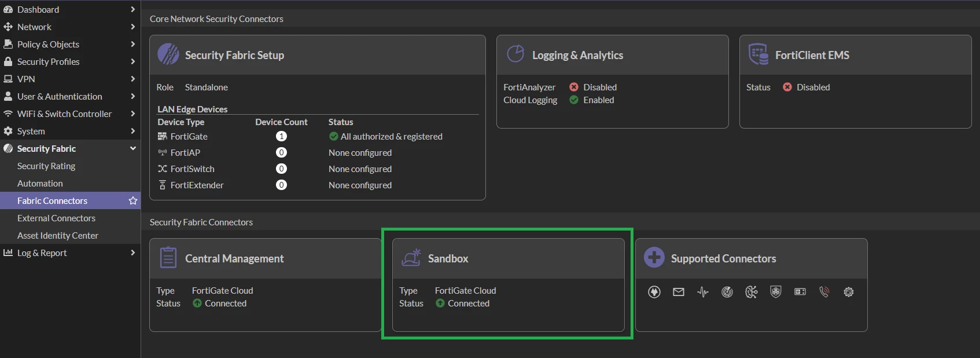This screenshot has height=358, width=980.
Task: Click Sandbox Connected status text
Action: click(469, 303)
